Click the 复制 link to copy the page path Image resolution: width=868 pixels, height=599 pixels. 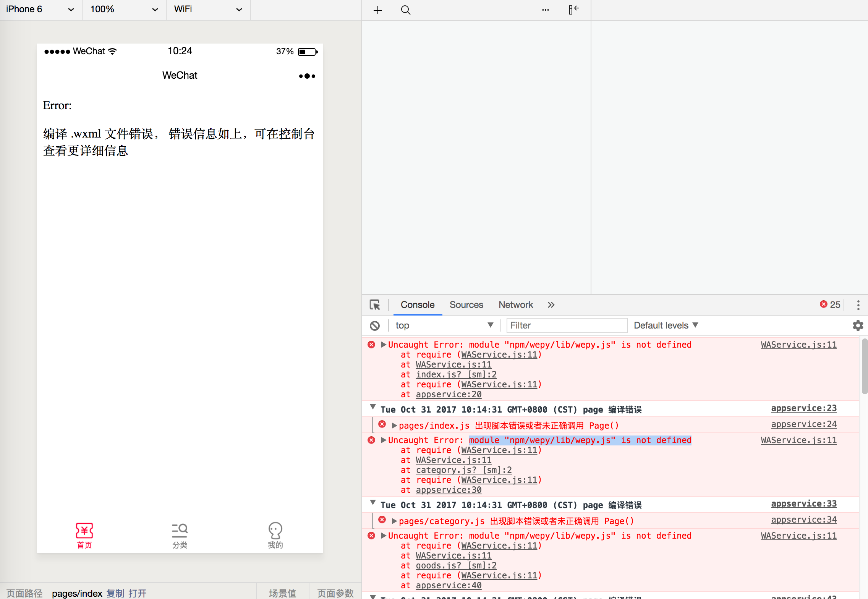(115, 593)
